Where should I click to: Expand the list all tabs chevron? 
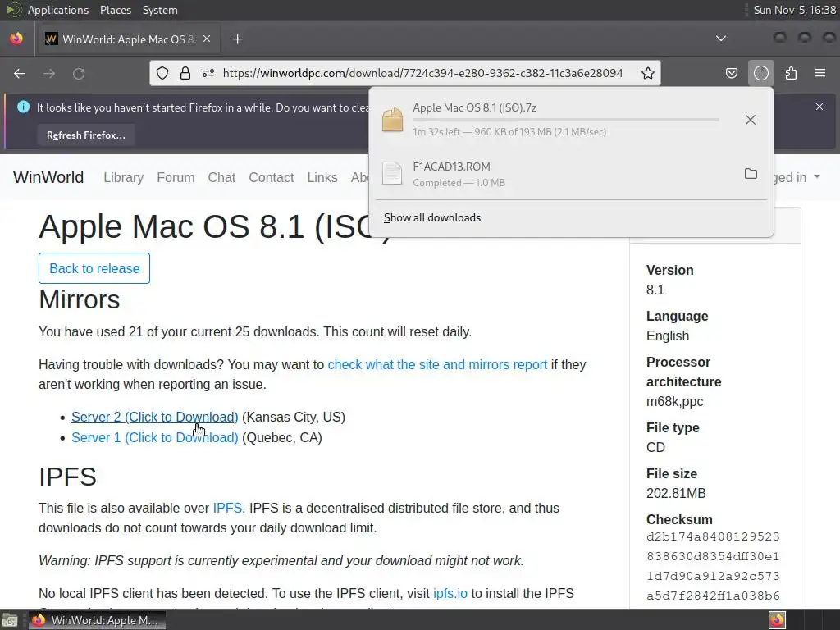click(x=721, y=39)
